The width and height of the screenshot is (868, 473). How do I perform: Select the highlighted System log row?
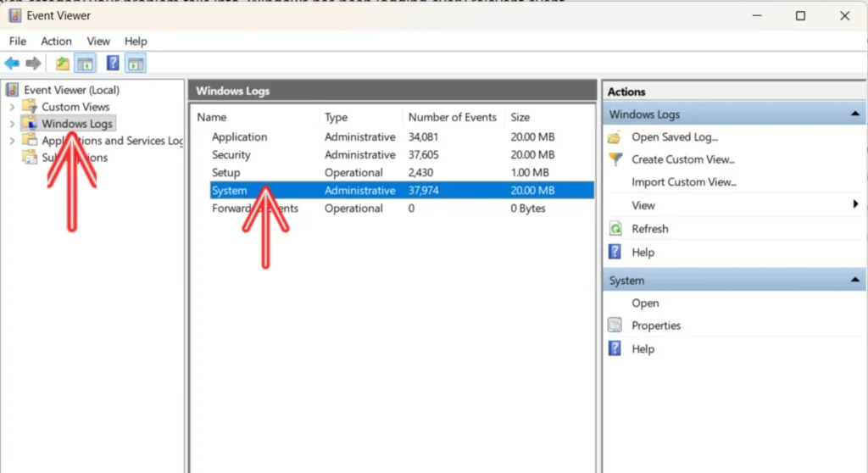(x=401, y=191)
